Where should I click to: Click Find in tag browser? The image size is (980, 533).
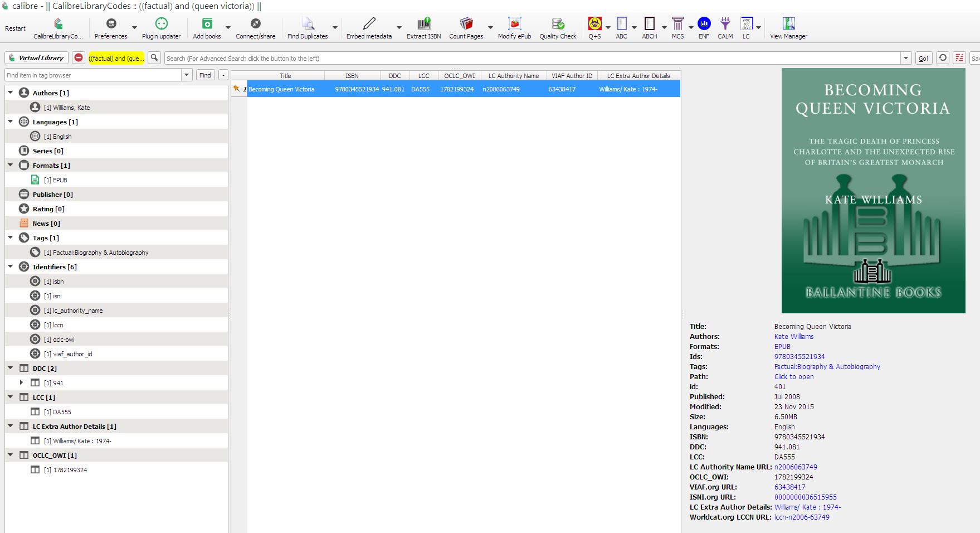205,75
